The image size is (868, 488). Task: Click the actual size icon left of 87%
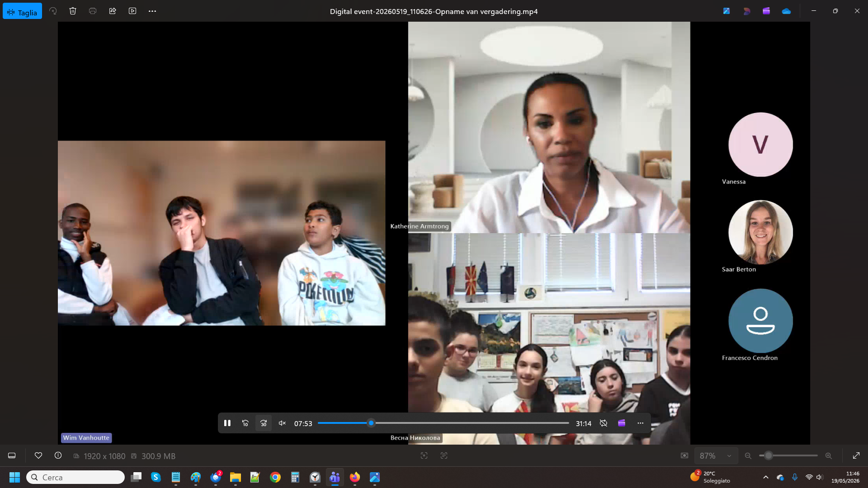(x=684, y=456)
